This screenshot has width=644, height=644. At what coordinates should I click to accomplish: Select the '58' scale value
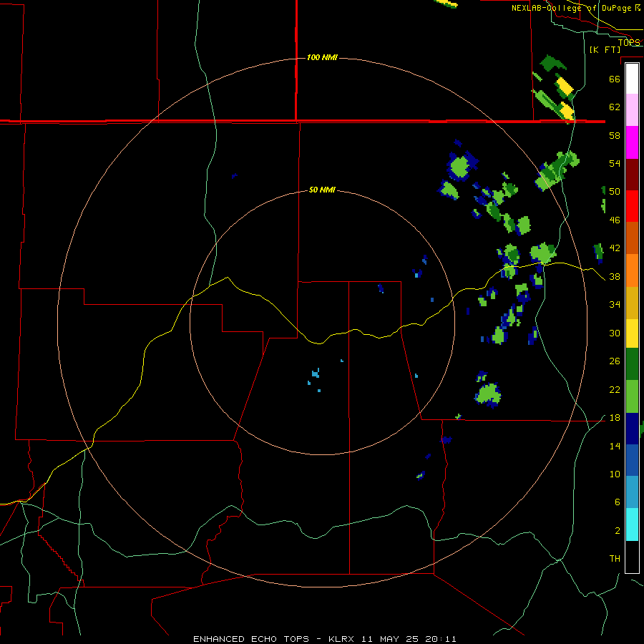click(x=615, y=135)
